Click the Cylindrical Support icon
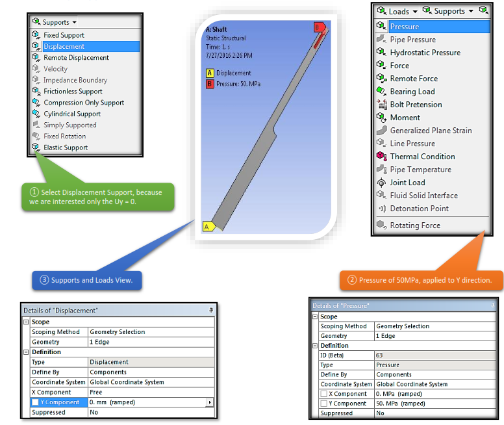This screenshot has width=504, height=425. 36,114
